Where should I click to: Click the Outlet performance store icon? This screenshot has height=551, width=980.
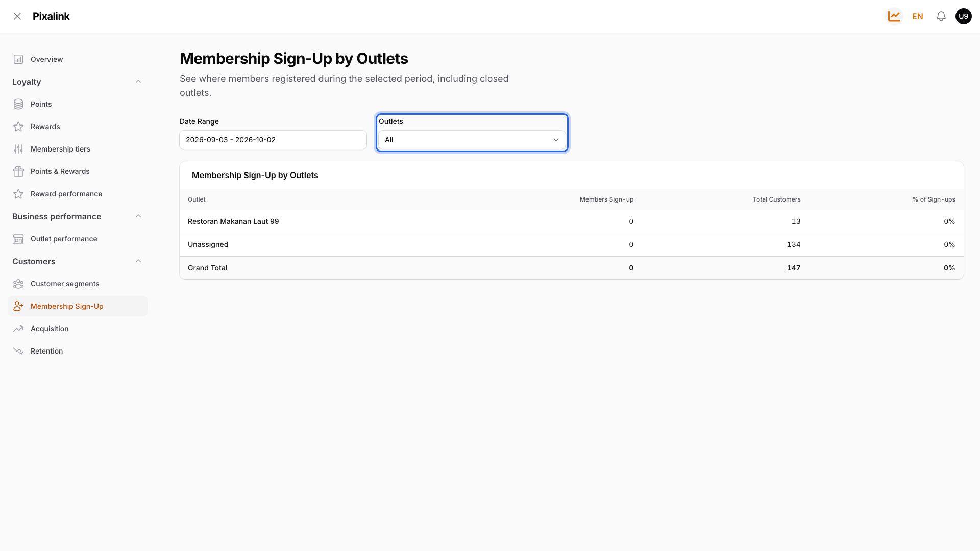point(18,239)
